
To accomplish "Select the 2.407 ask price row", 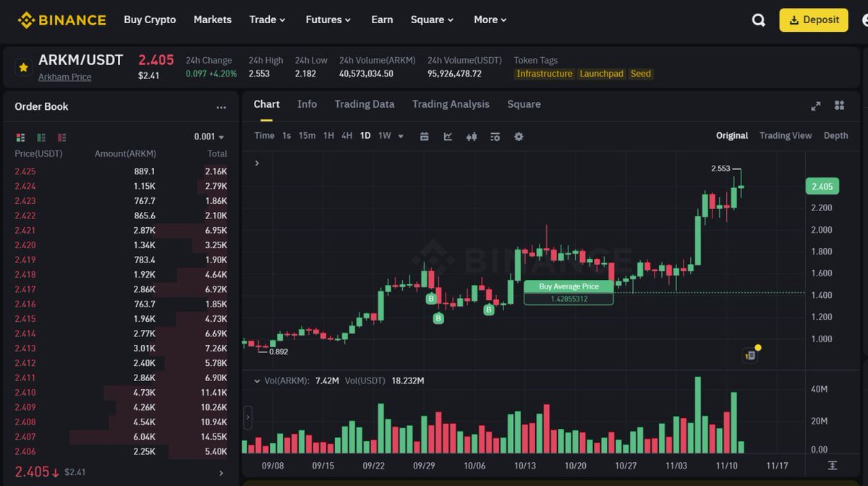I will [x=121, y=437].
